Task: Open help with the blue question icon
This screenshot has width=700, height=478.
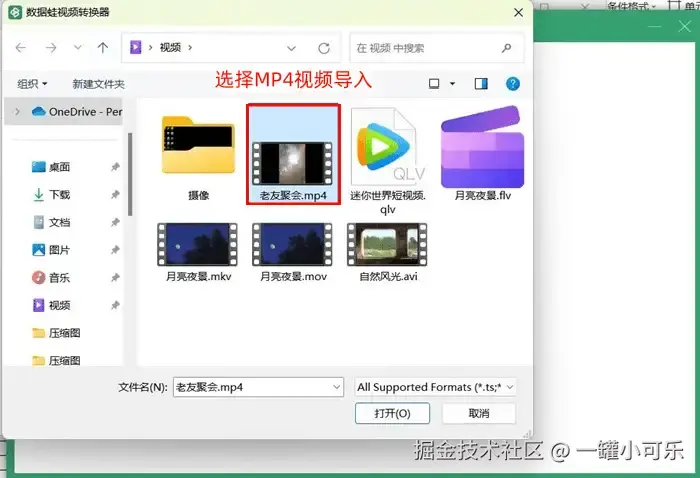Action: [512, 83]
